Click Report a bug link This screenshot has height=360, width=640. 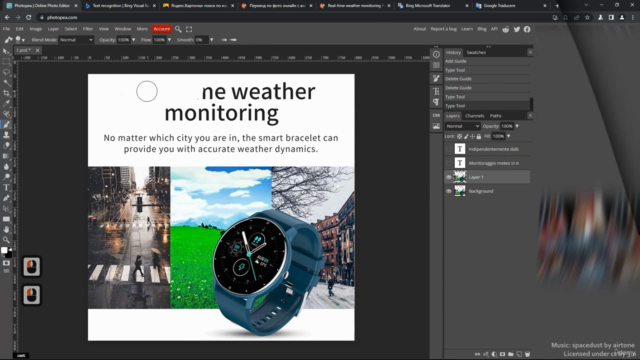coord(444,29)
